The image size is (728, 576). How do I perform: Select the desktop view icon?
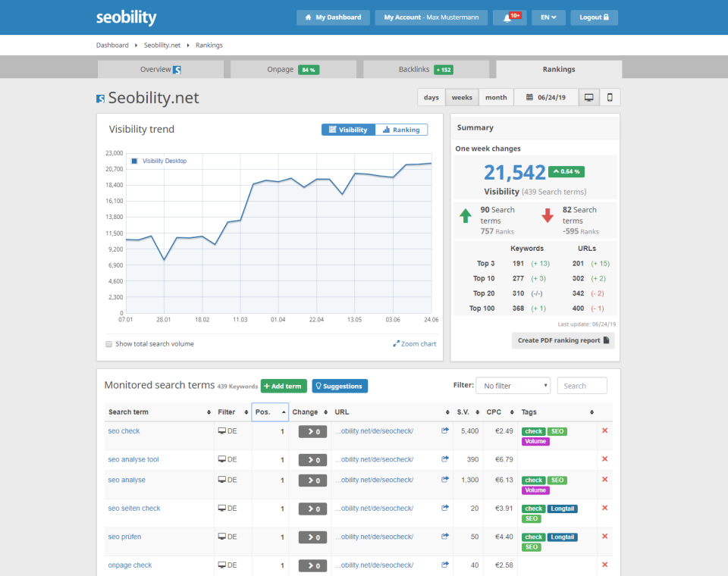click(588, 97)
